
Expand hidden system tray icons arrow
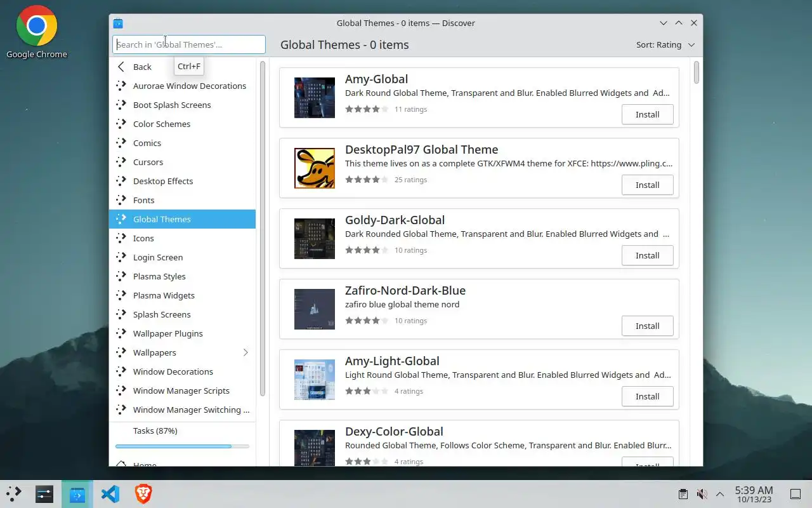(720, 494)
